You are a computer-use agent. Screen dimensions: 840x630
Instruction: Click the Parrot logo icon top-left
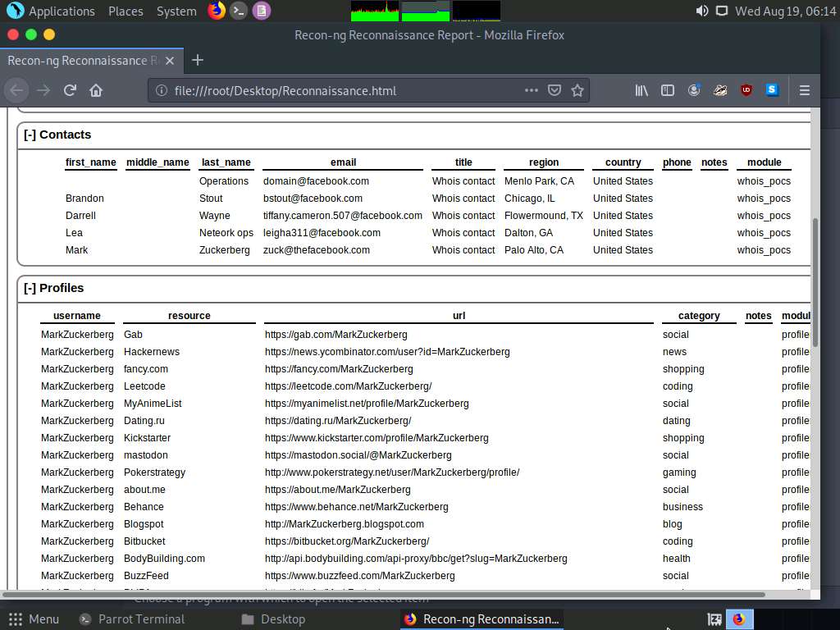tap(15, 11)
